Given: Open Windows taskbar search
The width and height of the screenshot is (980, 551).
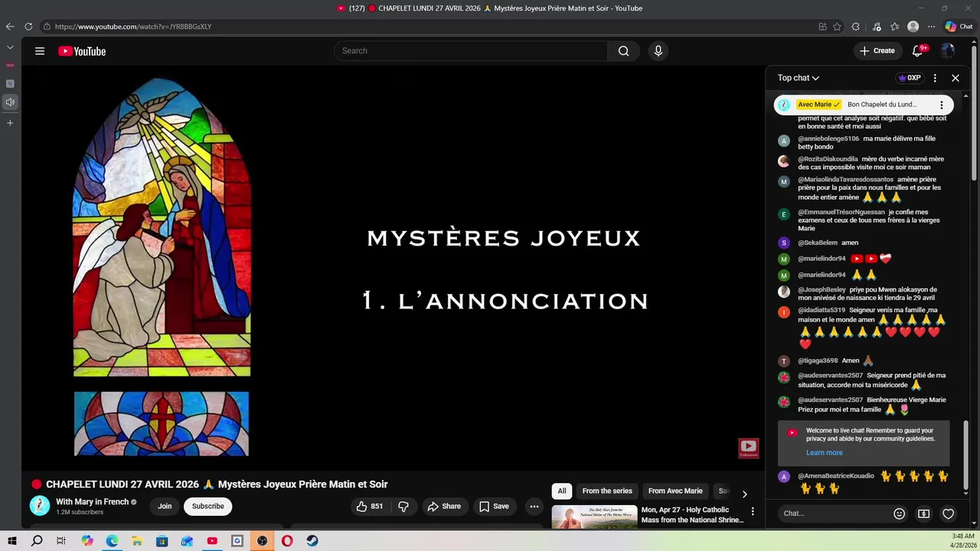Looking at the screenshot, I should point(37,541).
